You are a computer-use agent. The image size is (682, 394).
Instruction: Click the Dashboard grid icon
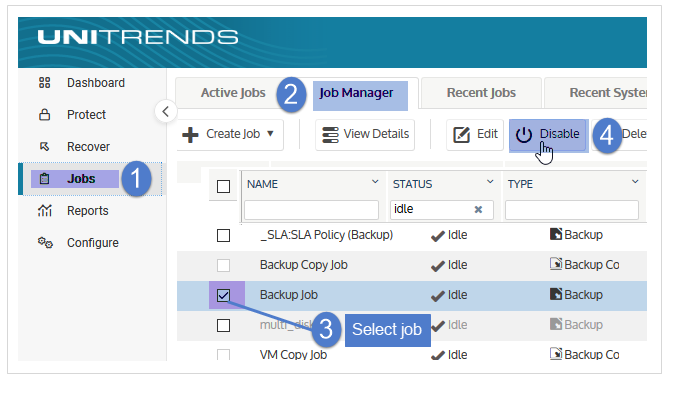44,83
